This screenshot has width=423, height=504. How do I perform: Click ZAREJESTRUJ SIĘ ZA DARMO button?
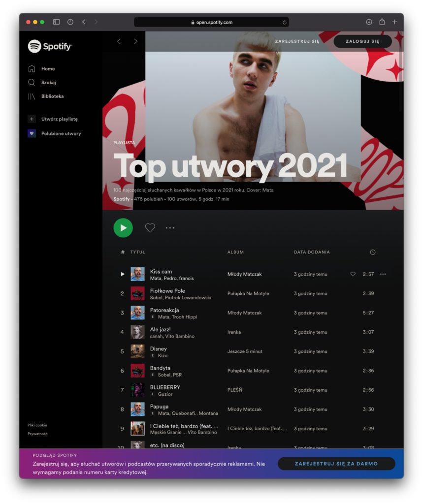(x=336, y=464)
